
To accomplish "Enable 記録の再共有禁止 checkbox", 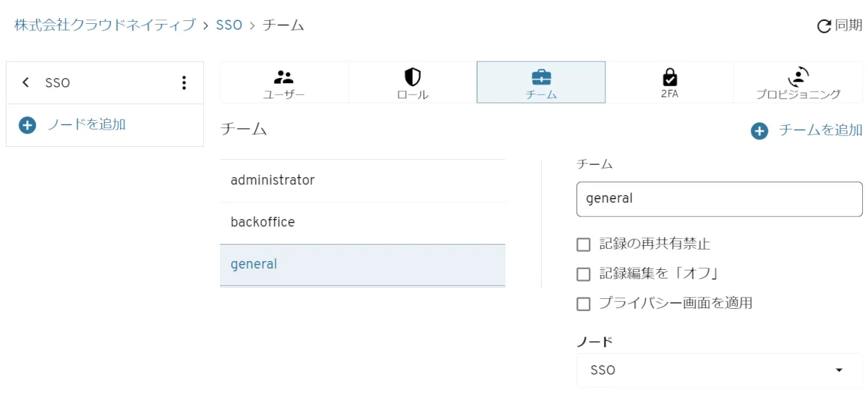I will click(x=584, y=245).
